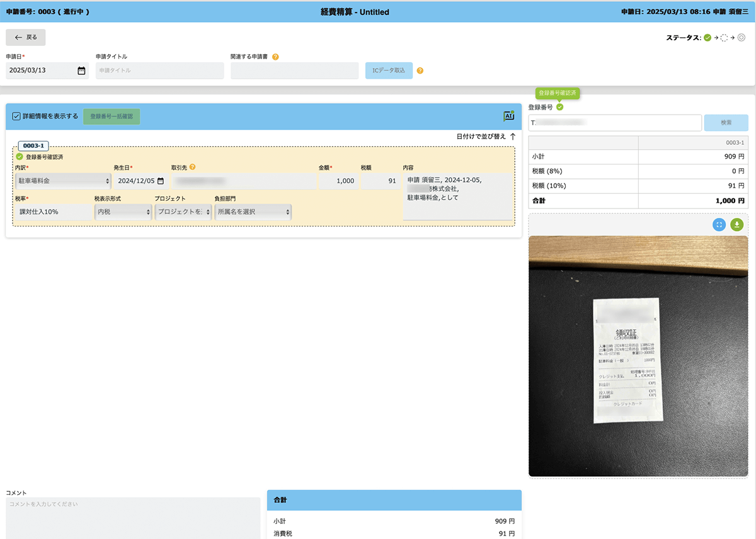Open the 税表示形式 内税 dropdown

click(123, 212)
